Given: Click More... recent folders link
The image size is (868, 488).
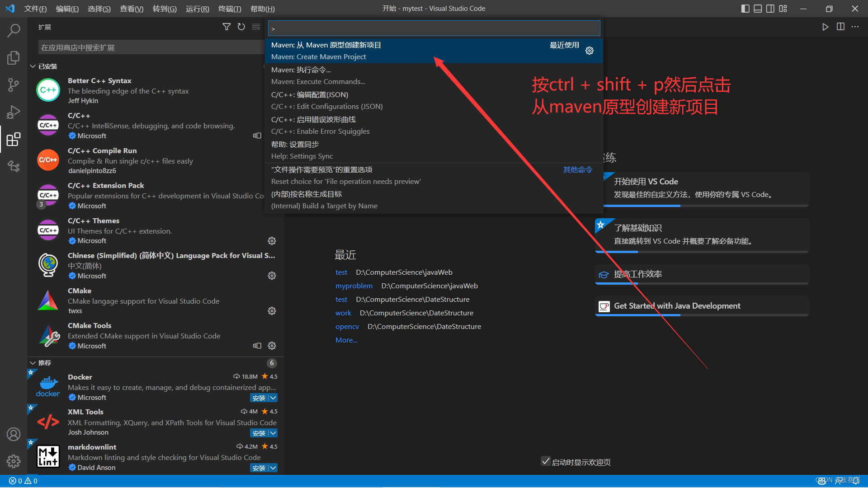Looking at the screenshot, I should click(x=346, y=340).
